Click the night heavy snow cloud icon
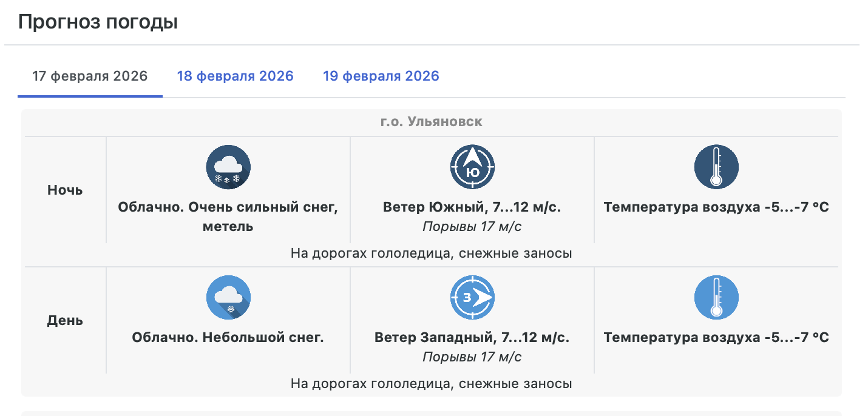The height and width of the screenshot is (416, 868). pos(228,167)
